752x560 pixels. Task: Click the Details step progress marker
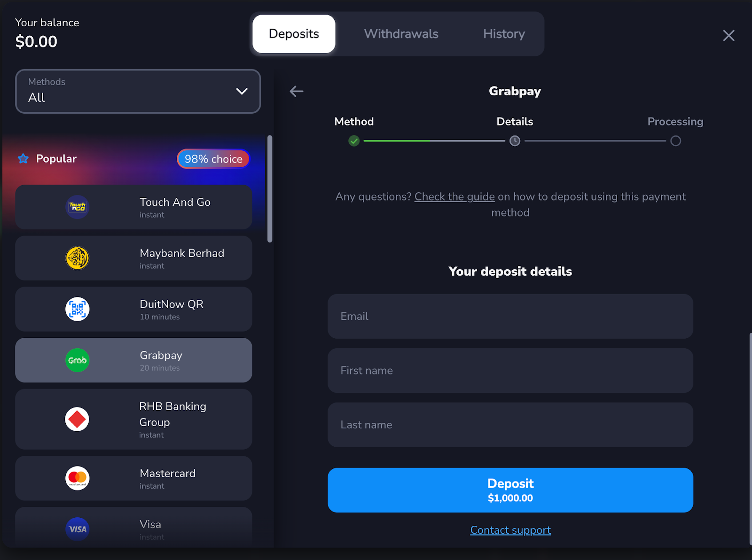point(515,141)
